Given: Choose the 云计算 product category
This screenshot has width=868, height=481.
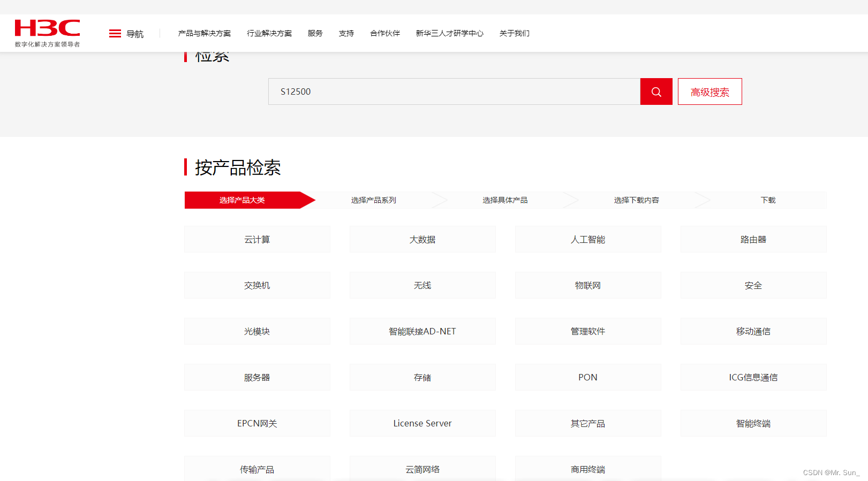Looking at the screenshot, I should tap(257, 239).
